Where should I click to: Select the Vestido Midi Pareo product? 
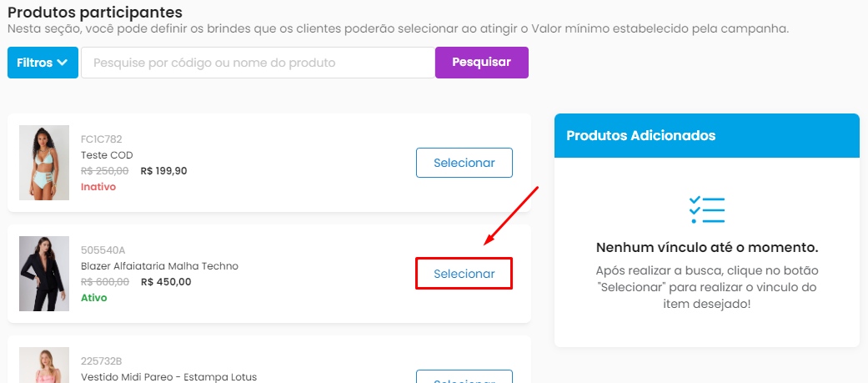pyautogui.click(x=464, y=377)
